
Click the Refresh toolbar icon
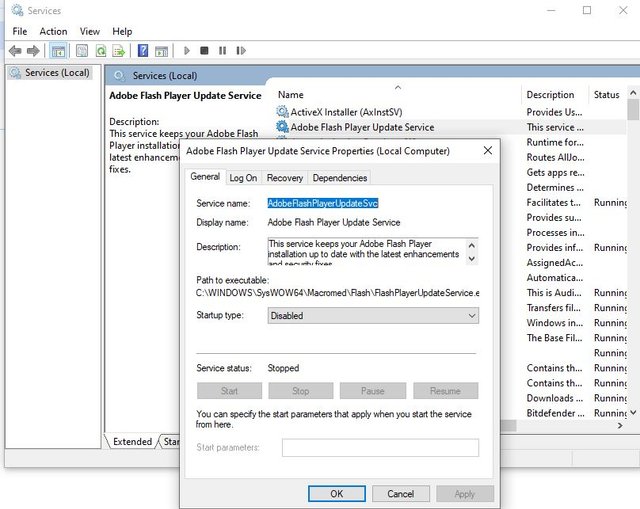tap(101, 51)
